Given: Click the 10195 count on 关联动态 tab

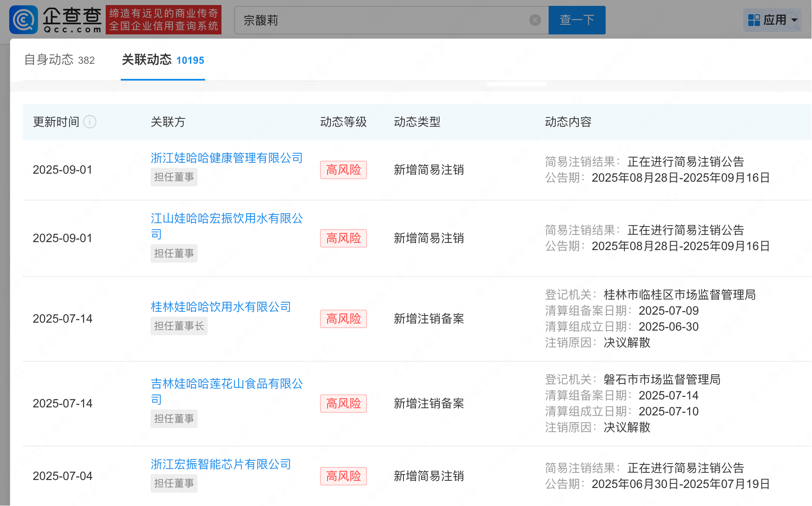Looking at the screenshot, I should click(x=190, y=60).
